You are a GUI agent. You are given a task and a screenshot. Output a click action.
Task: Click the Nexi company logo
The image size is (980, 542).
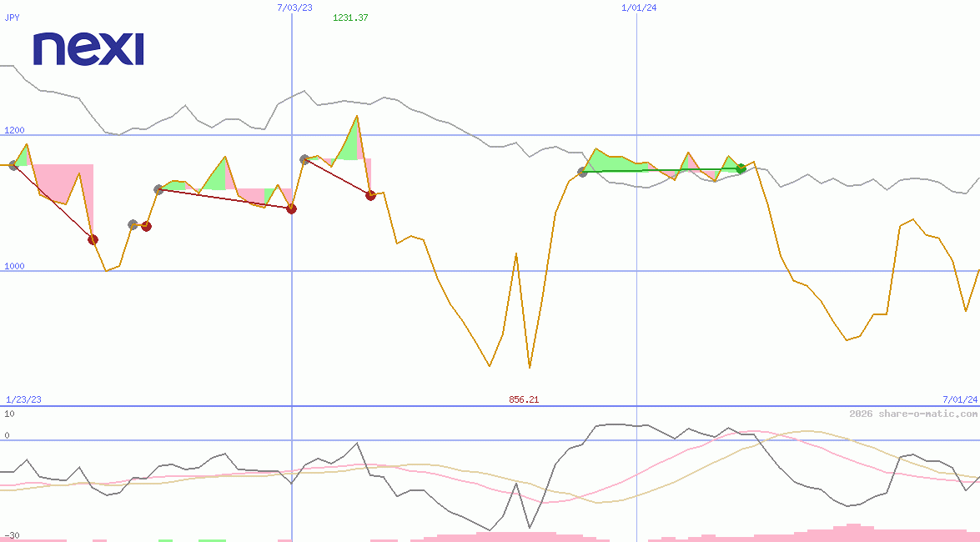click(x=88, y=49)
